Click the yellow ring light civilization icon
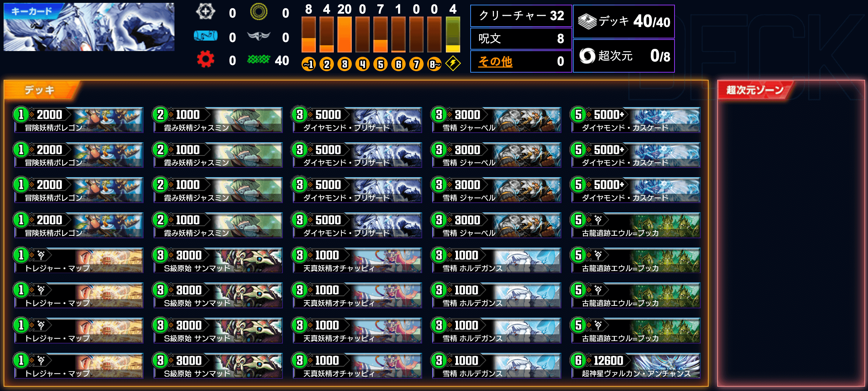Image resolution: width=868 pixels, height=391 pixels. pos(259,12)
